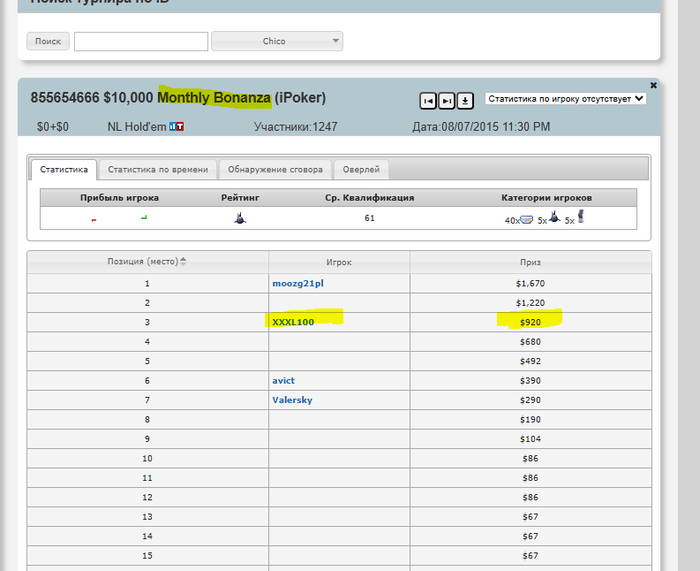The height and width of the screenshot is (571, 700).
Task: Focus the tournament ID search field
Action: tap(141, 42)
